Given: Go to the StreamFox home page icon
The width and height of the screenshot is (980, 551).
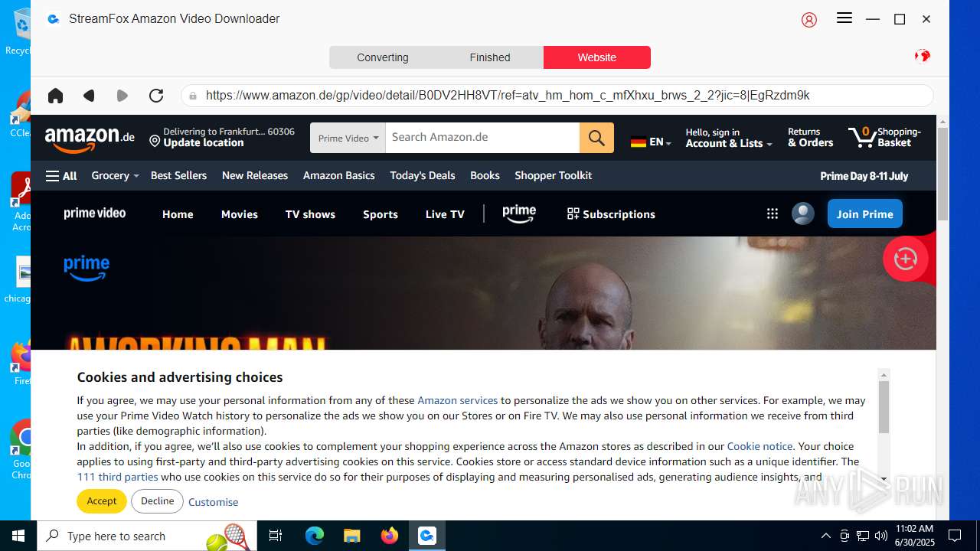Looking at the screenshot, I should pos(55,96).
